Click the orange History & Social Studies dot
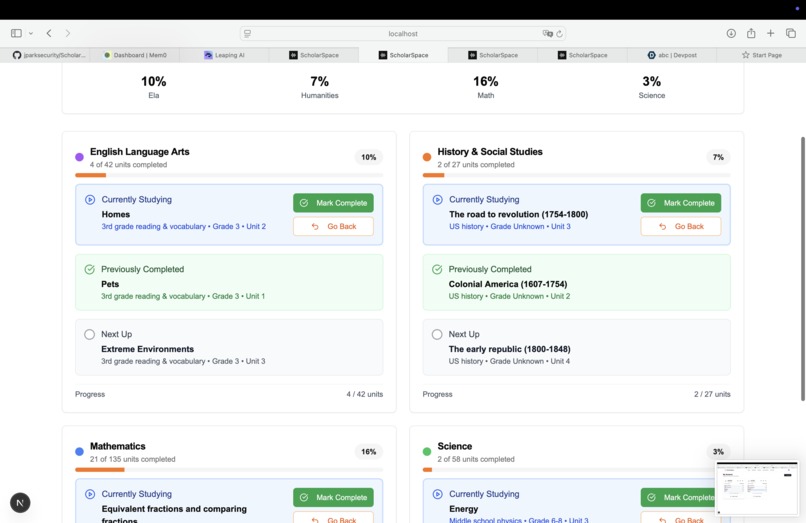The image size is (806, 523). point(427,157)
